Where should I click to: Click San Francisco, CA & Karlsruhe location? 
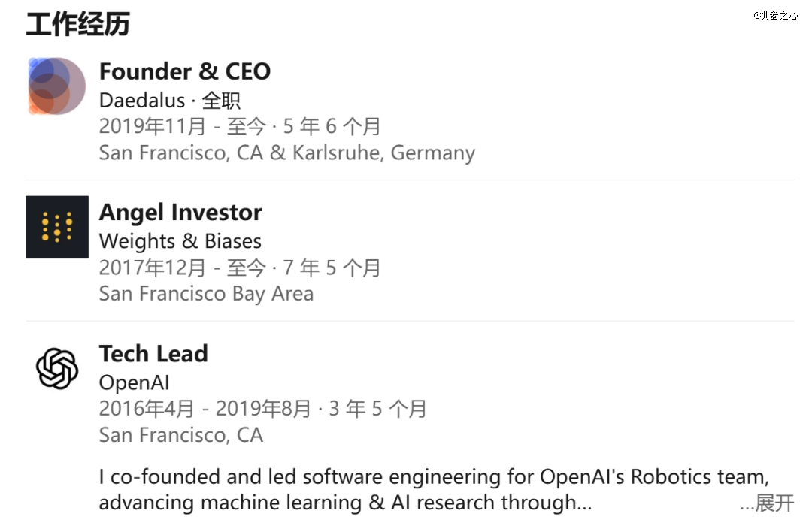(x=286, y=153)
